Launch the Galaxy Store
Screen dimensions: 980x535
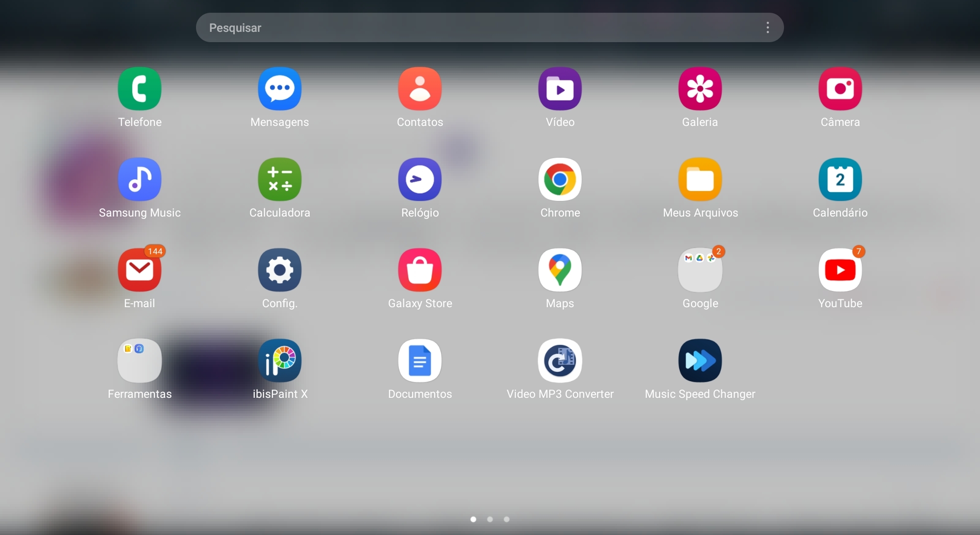pyautogui.click(x=420, y=270)
